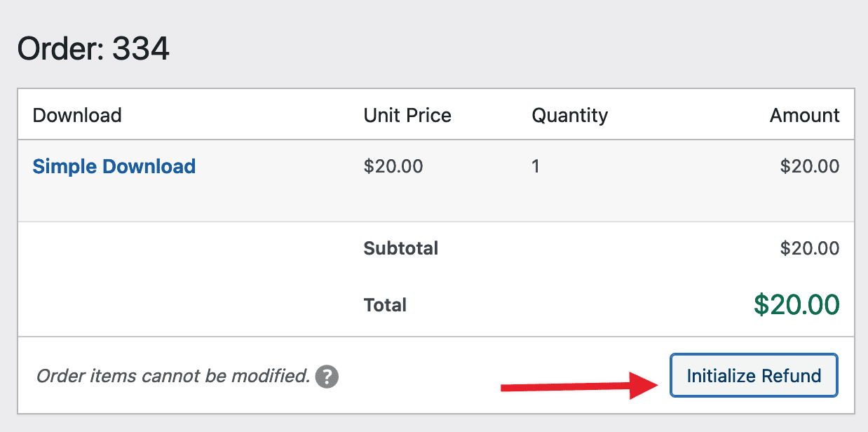Click the Simple Download product link

[x=114, y=166]
